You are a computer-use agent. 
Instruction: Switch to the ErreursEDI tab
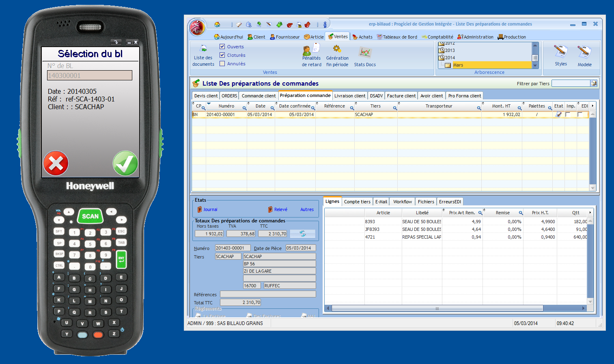tap(450, 202)
